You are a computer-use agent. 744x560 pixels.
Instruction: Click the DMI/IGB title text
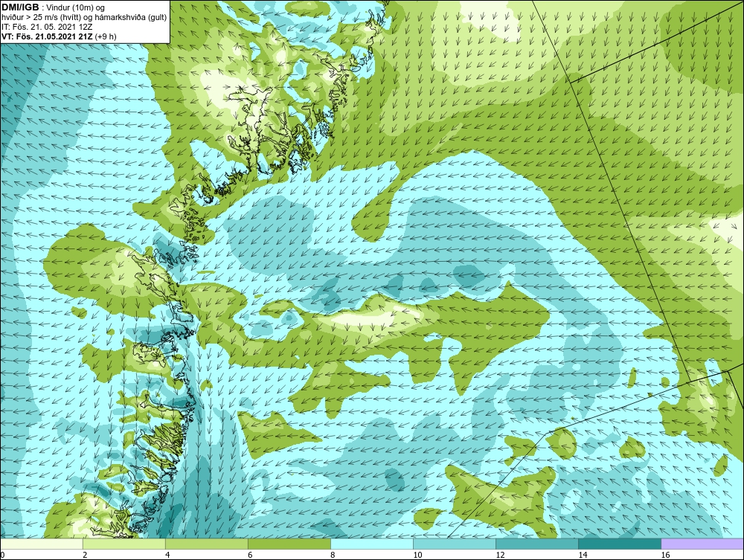tap(20, 7)
